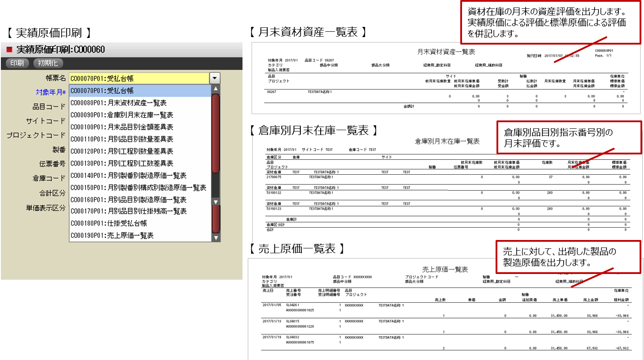The height and width of the screenshot is (360, 644).
Task: Click the 倉庫コード label
Action: pos(49,178)
